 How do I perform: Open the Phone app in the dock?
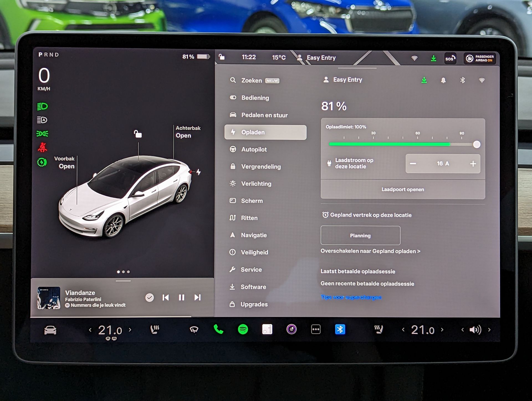218,329
